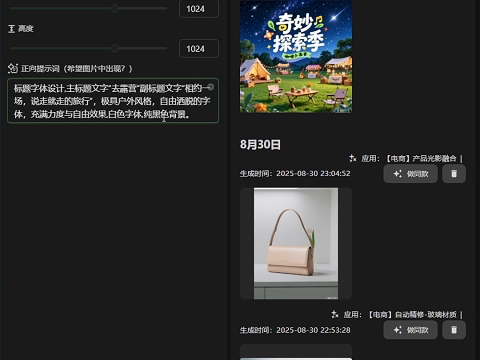This screenshot has width=480, height=360.
Task: Delete the 22:53:28 generation record
Action: (454, 330)
